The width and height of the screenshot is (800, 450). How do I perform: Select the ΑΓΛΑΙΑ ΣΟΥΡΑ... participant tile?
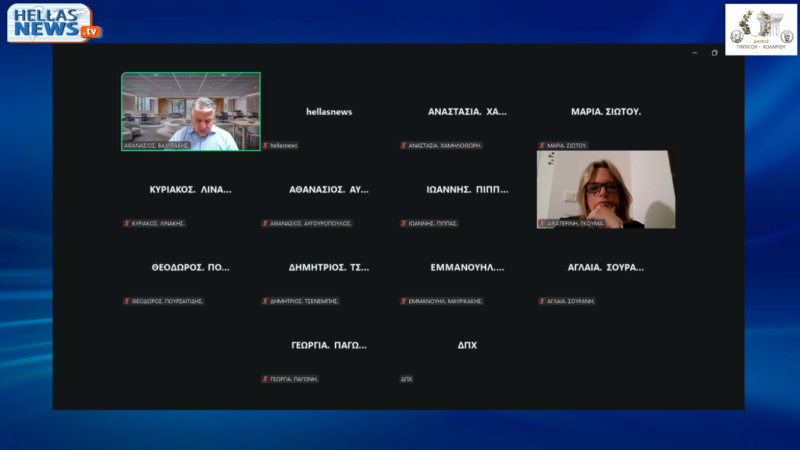606,267
